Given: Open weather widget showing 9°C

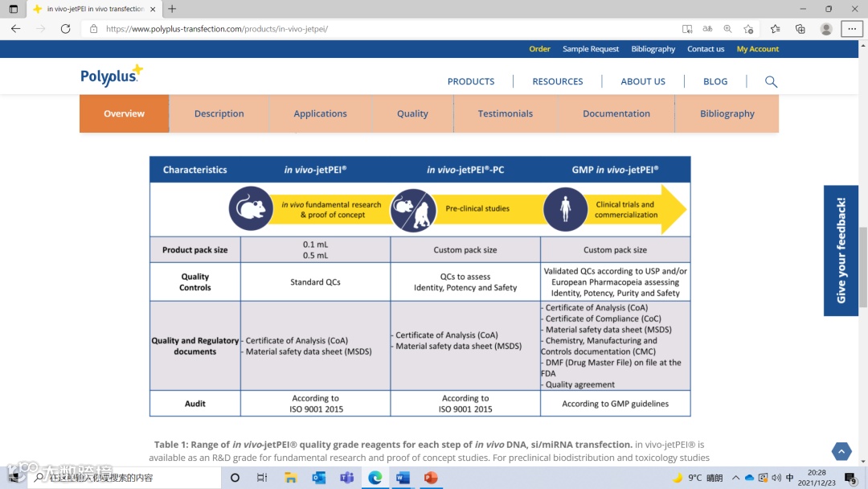Looking at the screenshot, I should 698,478.
